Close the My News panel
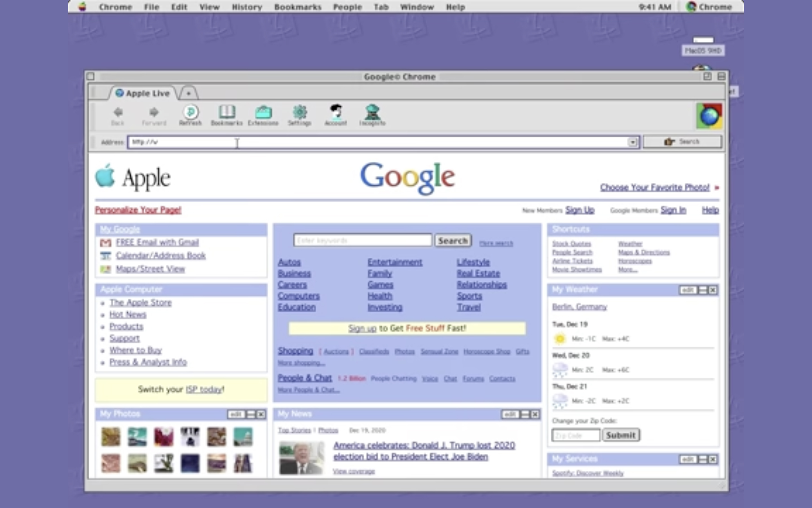The width and height of the screenshot is (812, 508). click(535, 414)
